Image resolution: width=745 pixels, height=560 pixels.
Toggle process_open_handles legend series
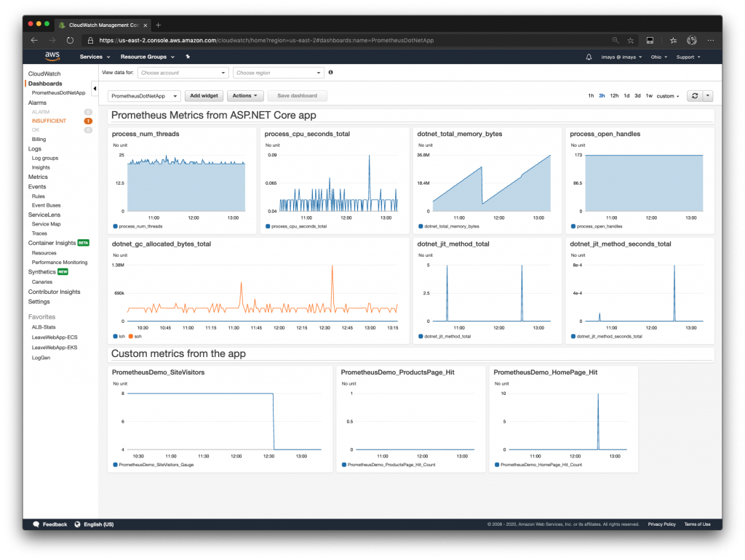click(x=597, y=227)
